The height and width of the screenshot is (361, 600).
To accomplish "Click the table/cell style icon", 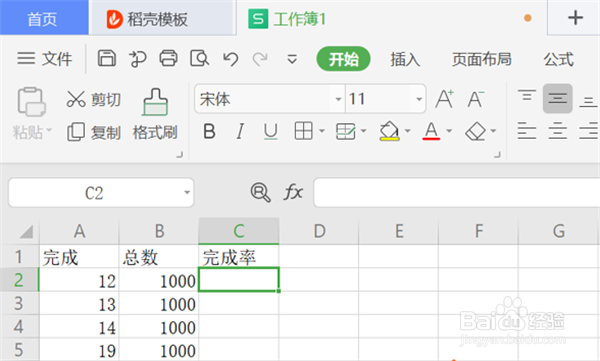I will click(x=346, y=131).
